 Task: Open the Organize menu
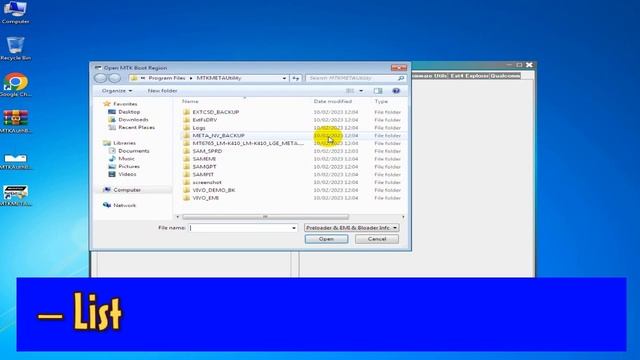pyautogui.click(x=117, y=91)
